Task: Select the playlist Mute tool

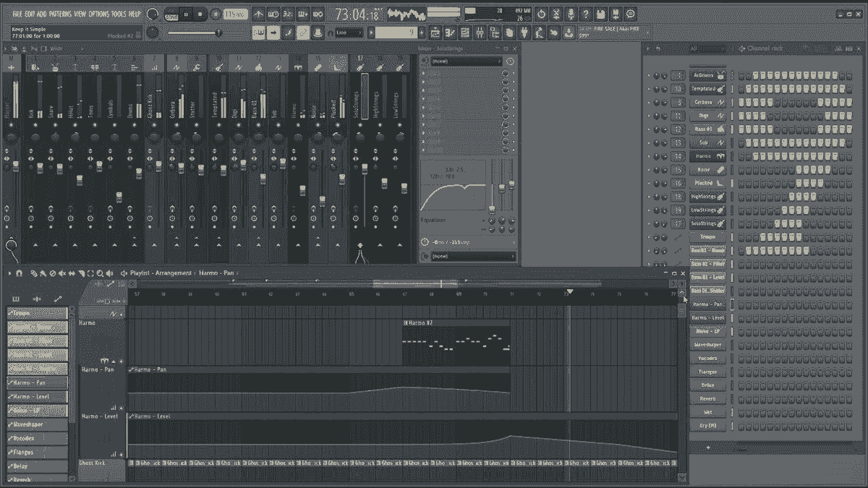Action: (62, 273)
